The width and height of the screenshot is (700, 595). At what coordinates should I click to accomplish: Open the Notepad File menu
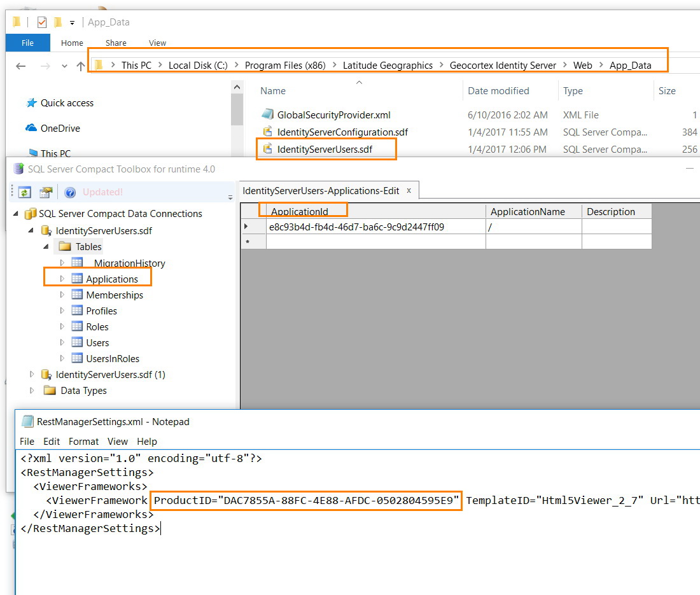tap(27, 442)
